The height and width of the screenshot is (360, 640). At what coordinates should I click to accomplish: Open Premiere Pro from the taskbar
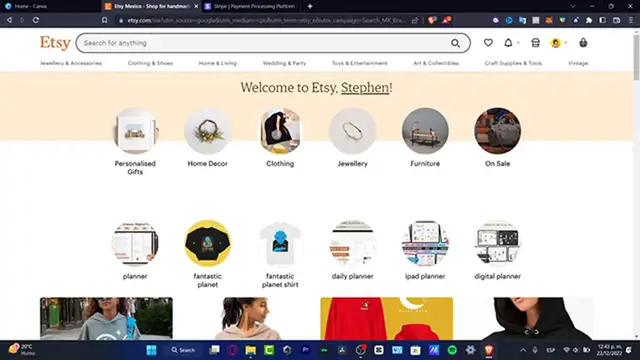tap(305, 350)
